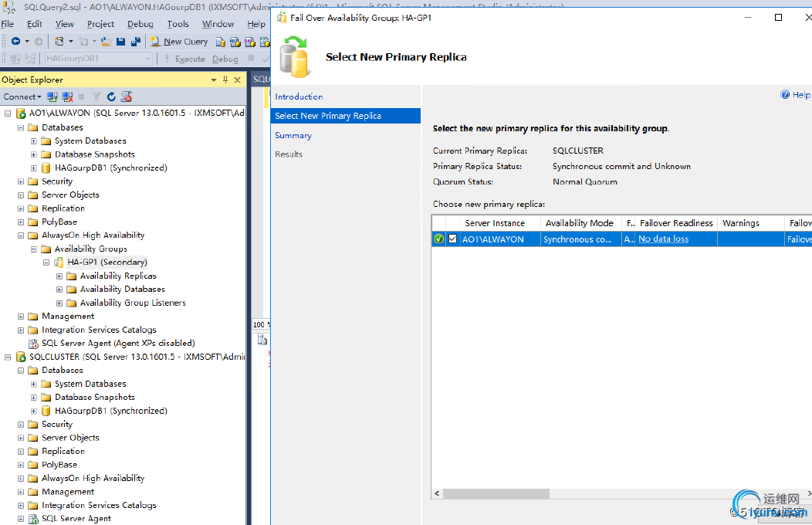This screenshot has height=525, width=812.
Task: Open the Project menu
Action: [100, 24]
